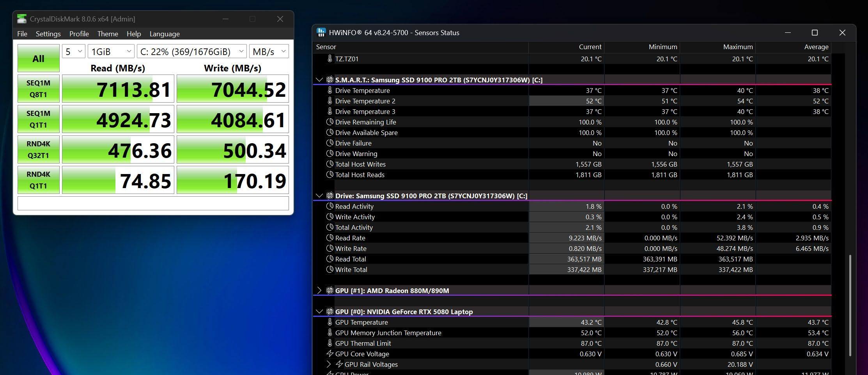The image size is (868, 375).
Task: Open the test size dropdown showing 1GiB
Action: click(111, 52)
